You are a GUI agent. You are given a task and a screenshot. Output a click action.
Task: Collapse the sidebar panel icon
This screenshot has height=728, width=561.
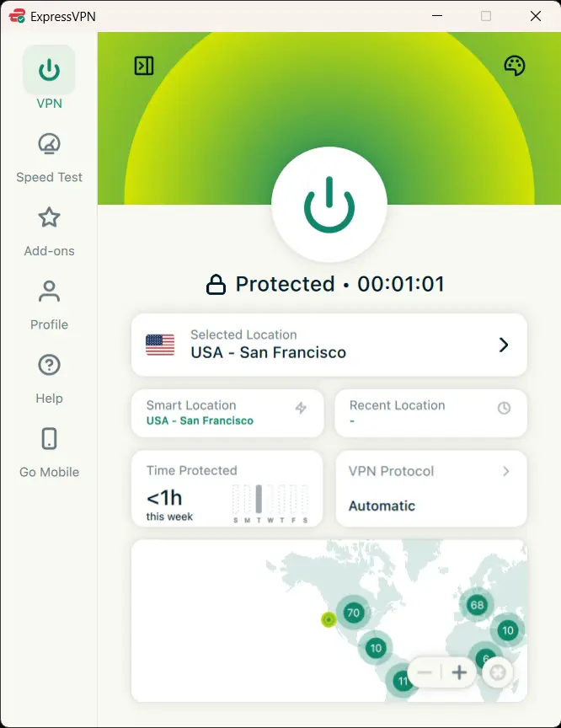144,66
